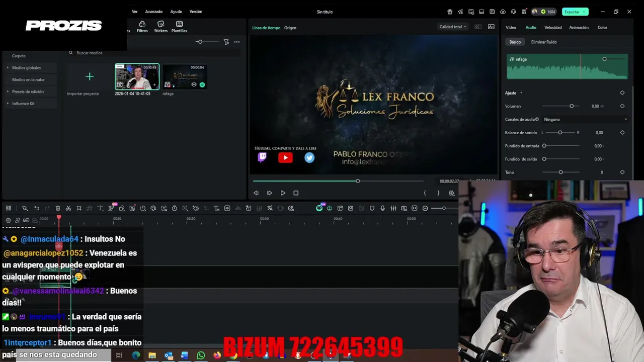The height and width of the screenshot is (362, 644).
Task: Click the undo arrow in timeline toolbar
Action: tap(36, 208)
